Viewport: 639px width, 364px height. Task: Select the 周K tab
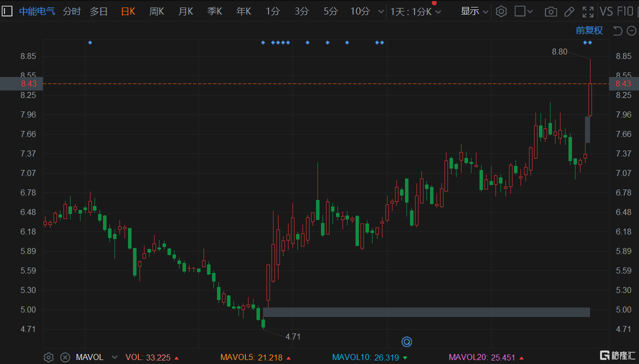point(157,11)
